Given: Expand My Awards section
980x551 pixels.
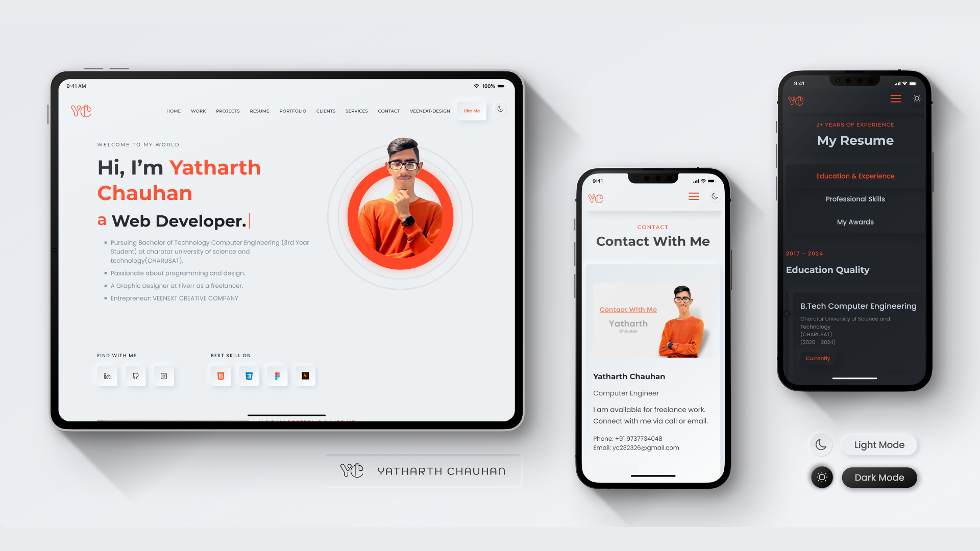Looking at the screenshot, I should pyautogui.click(x=855, y=222).
